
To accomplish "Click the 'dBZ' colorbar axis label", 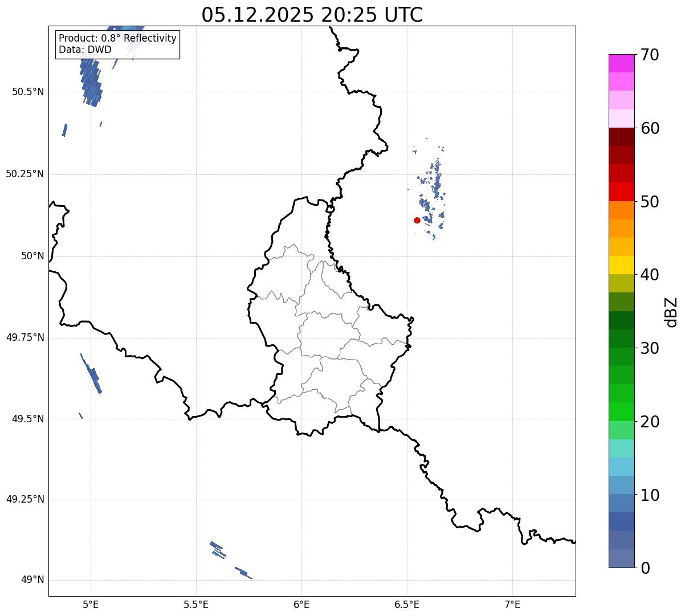I will [x=671, y=312].
